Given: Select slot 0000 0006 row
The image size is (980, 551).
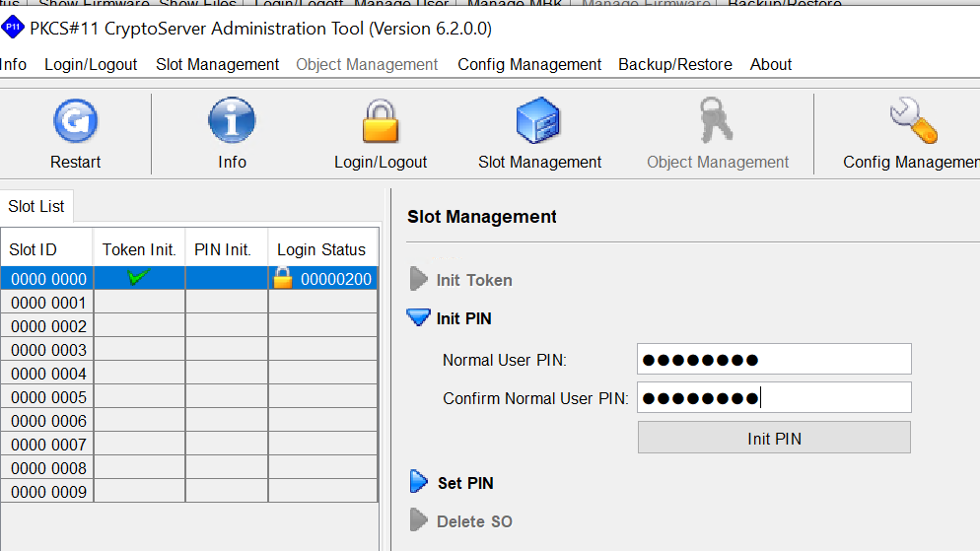Looking at the screenshot, I should (x=188, y=421).
